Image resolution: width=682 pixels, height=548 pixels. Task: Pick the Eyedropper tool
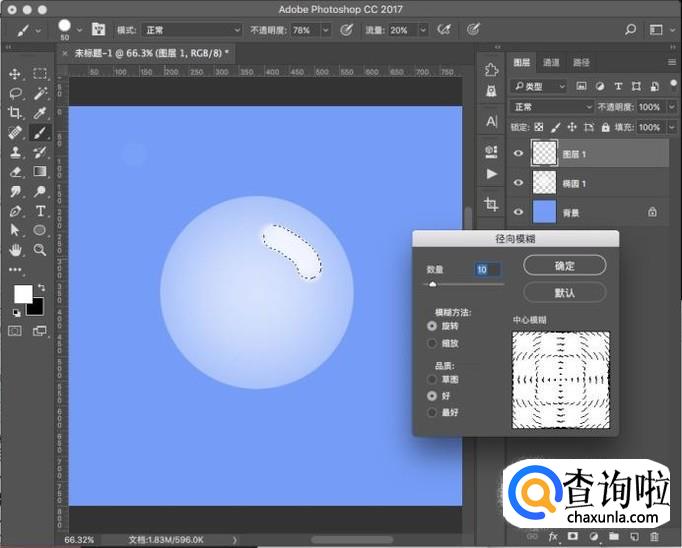pos(40,113)
